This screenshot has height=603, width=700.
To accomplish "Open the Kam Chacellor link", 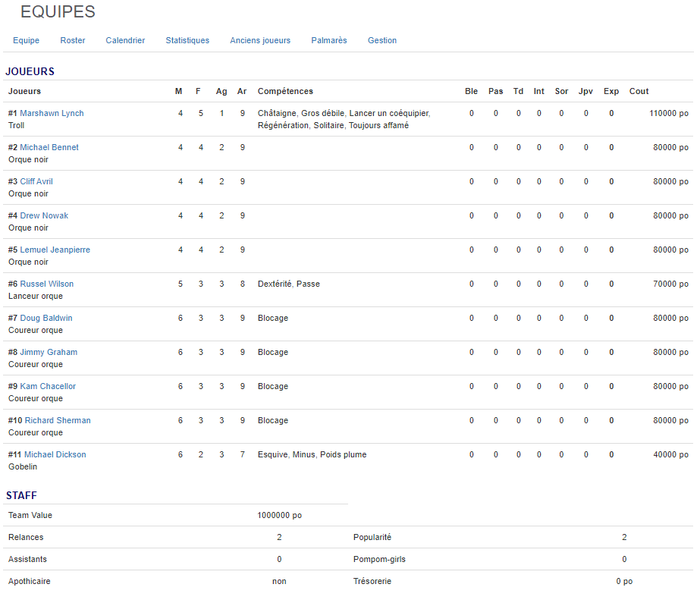I will pyautogui.click(x=48, y=386).
